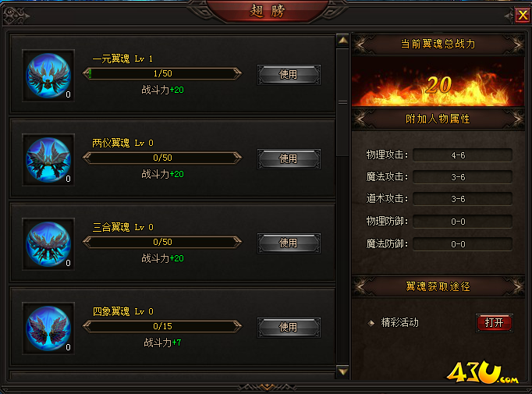Select the 两仪翼魂 wing icon

click(x=48, y=159)
